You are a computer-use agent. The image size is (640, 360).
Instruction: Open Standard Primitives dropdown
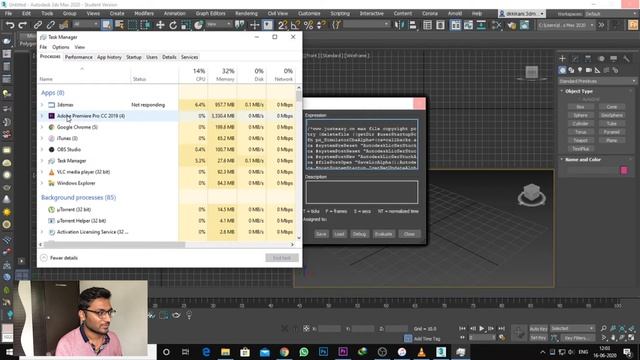tap(598, 81)
